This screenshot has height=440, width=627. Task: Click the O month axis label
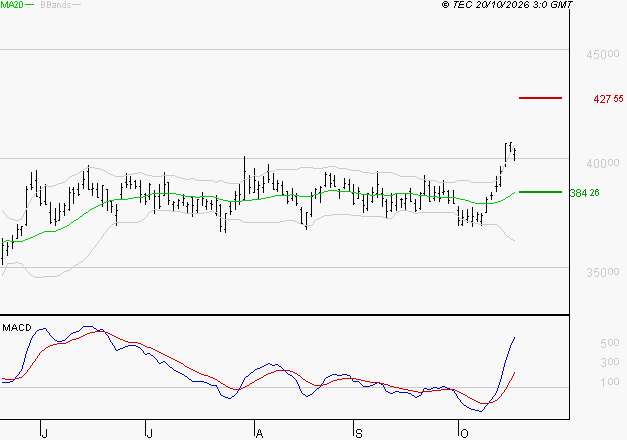(x=464, y=434)
